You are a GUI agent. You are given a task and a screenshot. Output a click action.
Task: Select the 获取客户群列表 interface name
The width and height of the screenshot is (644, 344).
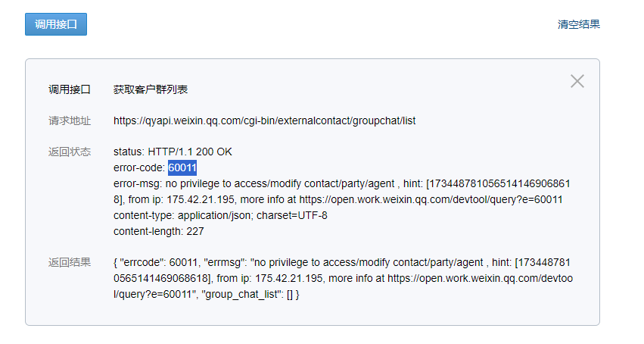(x=151, y=89)
